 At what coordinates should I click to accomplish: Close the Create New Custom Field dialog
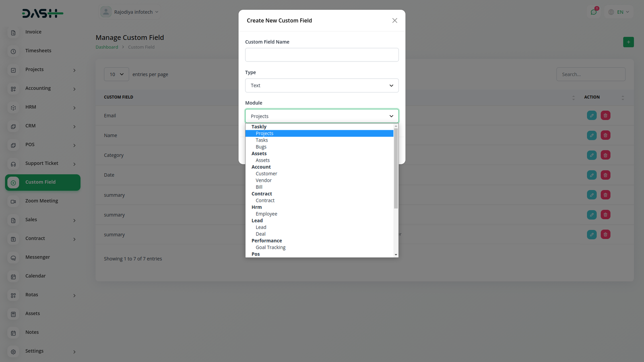pos(394,21)
